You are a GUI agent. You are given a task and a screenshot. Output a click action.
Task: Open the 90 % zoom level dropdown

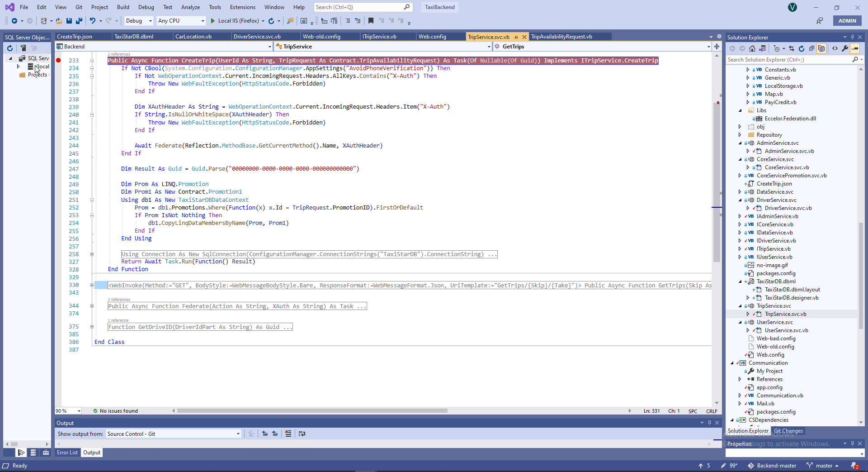[x=68, y=411]
